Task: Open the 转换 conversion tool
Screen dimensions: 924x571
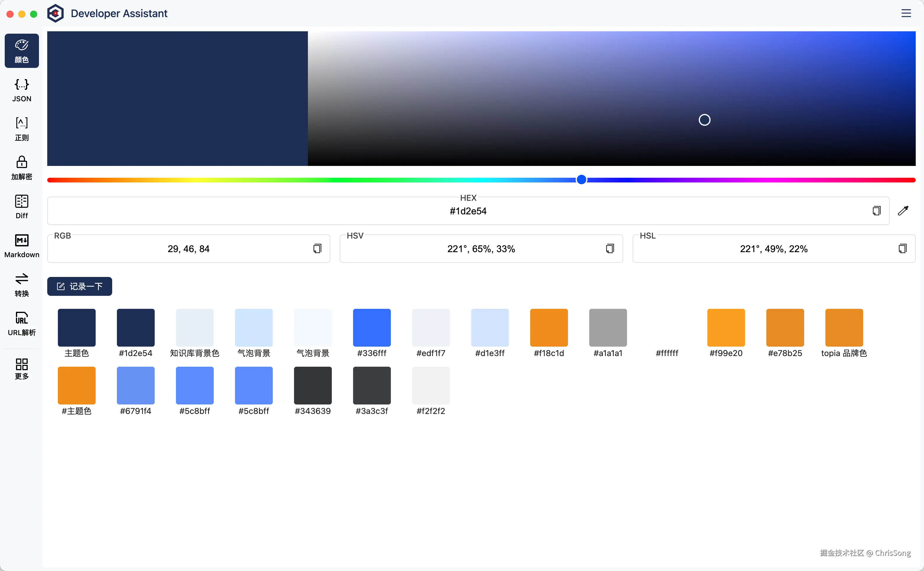Action: tap(22, 285)
